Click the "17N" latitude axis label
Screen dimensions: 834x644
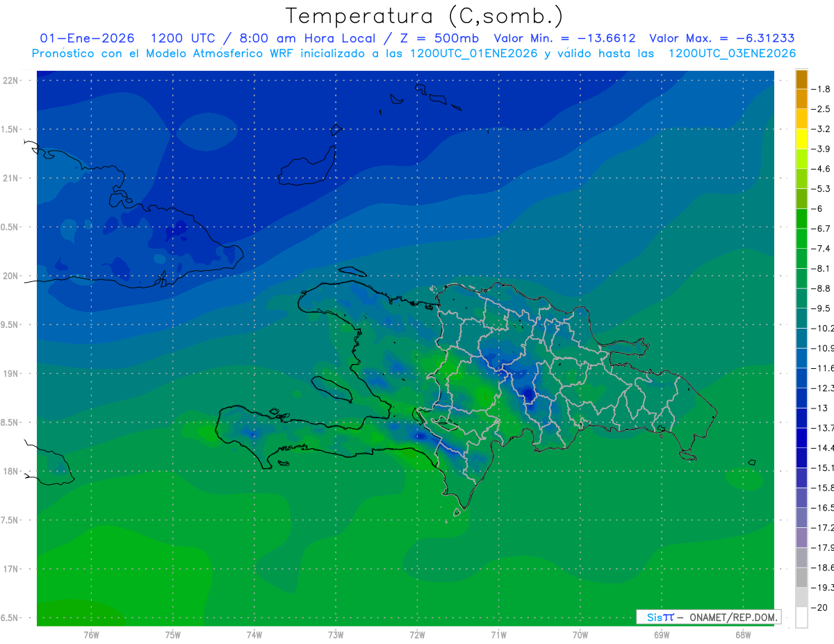11,569
